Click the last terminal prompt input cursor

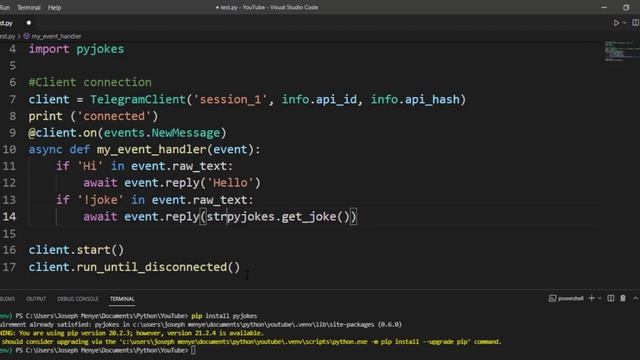tap(193, 351)
